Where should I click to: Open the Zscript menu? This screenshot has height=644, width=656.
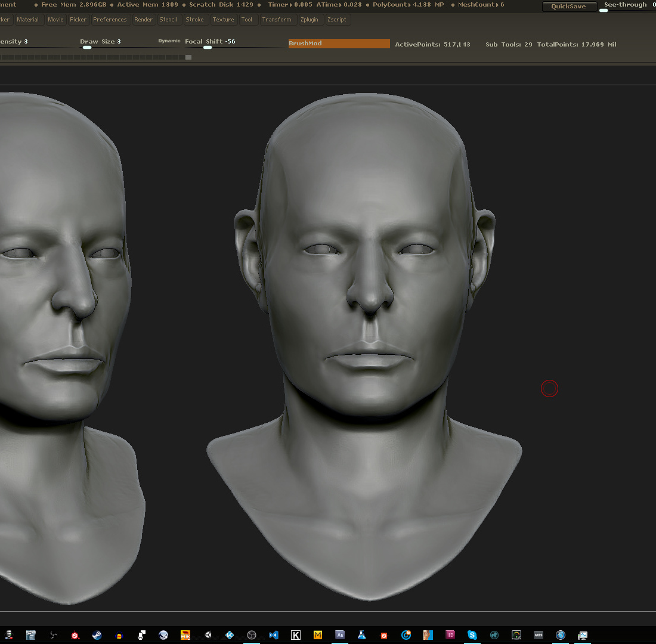337,20
